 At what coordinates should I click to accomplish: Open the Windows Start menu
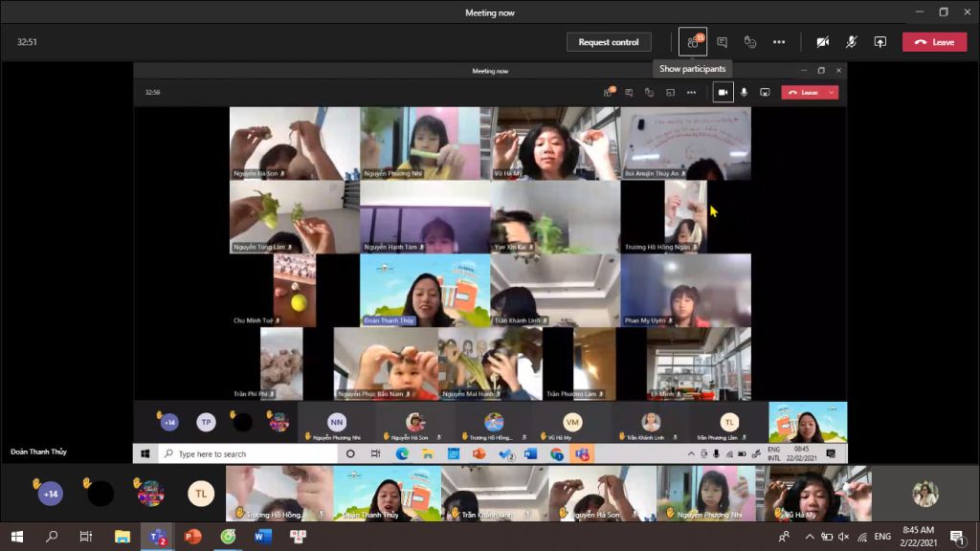(16, 537)
